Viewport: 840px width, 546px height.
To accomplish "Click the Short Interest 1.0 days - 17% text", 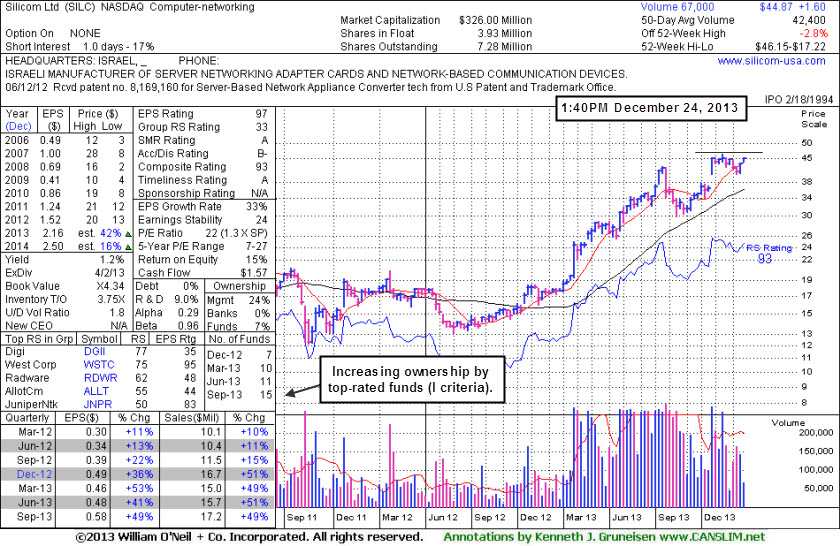I will point(80,47).
